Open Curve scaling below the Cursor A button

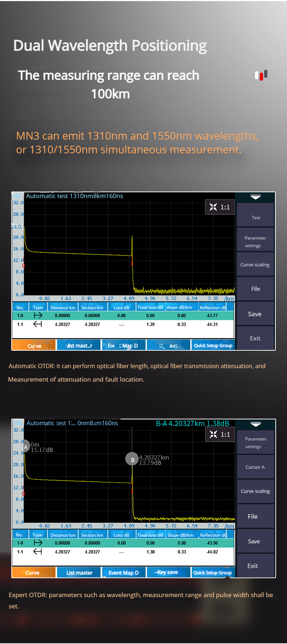[255, 491]
